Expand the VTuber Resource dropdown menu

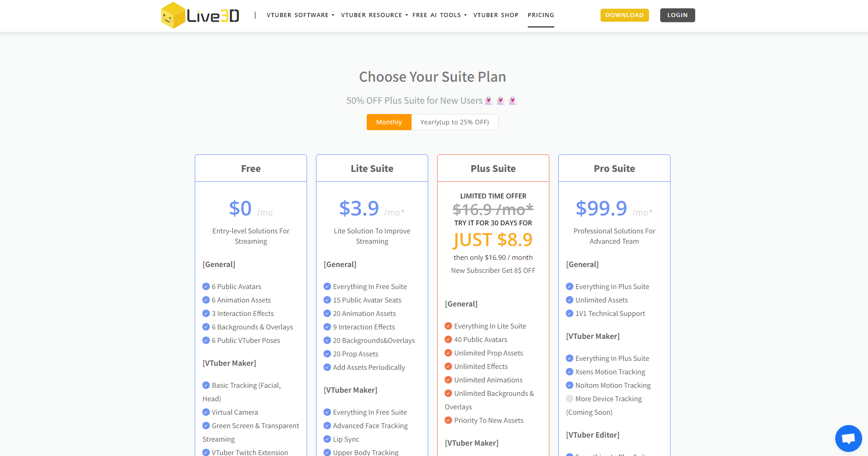374,15
